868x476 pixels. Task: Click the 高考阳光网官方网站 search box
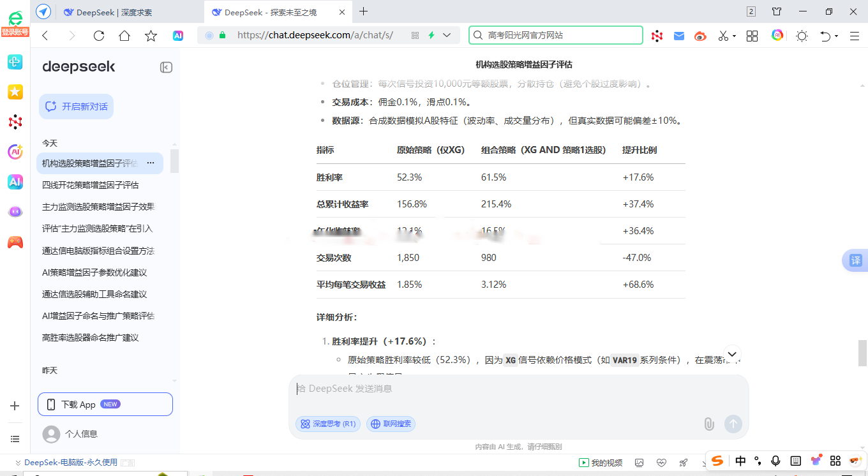(x=556, y=36)
